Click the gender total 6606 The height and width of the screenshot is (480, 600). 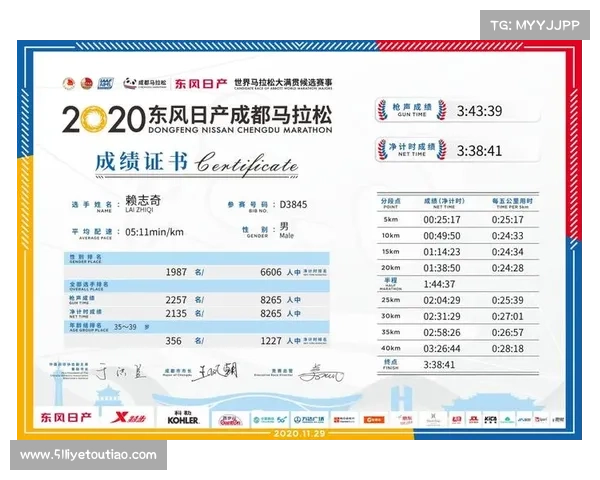click(x=271, y=272)
